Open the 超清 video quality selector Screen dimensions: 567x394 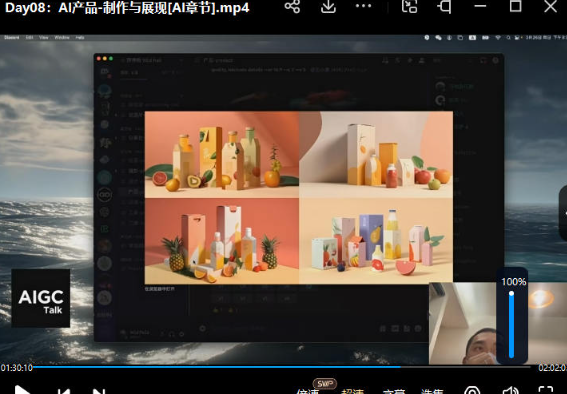coord(352,391)
